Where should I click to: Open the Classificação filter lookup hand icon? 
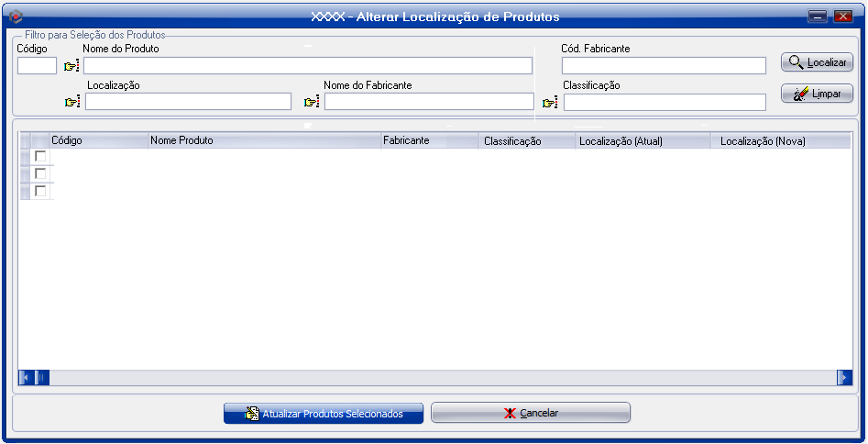click(x=550, y=102)
